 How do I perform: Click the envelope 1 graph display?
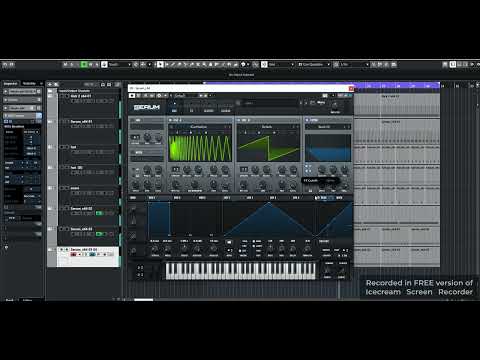(x=185, y=219)
